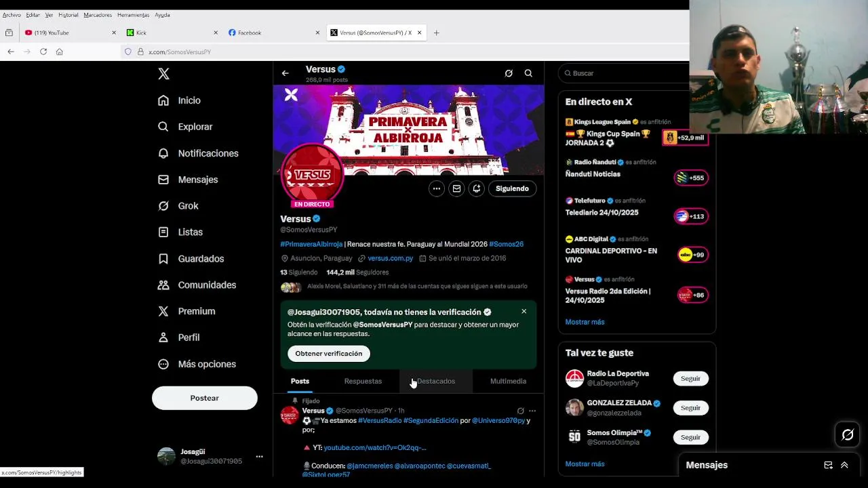Screen dimensions: 868x488
Task: Switch to the Respuestas tab
Action: (x=363, y=381)
